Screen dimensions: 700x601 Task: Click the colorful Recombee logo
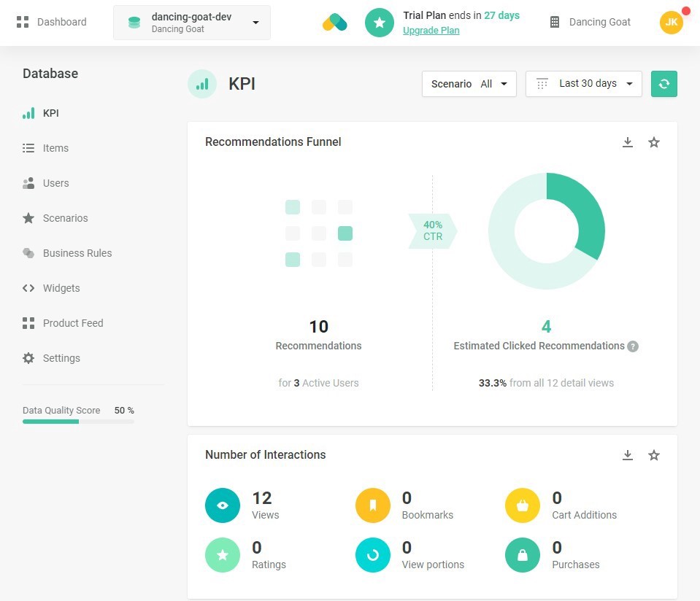(x=335, y=23)
